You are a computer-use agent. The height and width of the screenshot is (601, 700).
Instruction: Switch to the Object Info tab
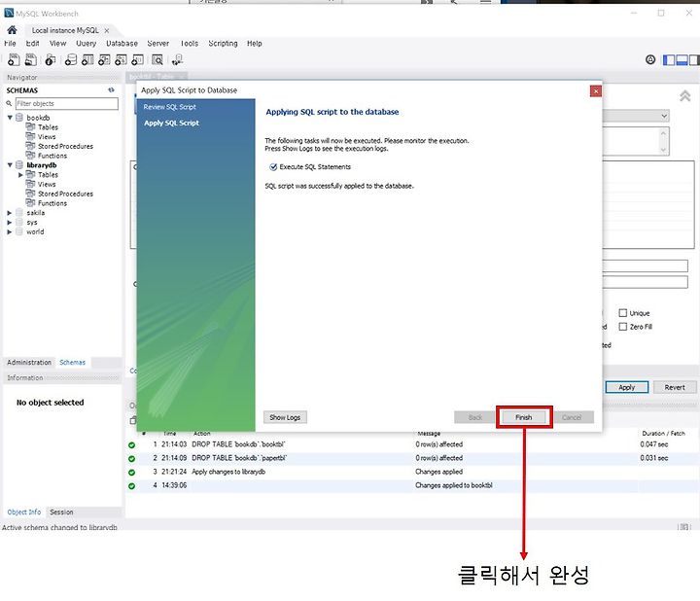point(24,512)
